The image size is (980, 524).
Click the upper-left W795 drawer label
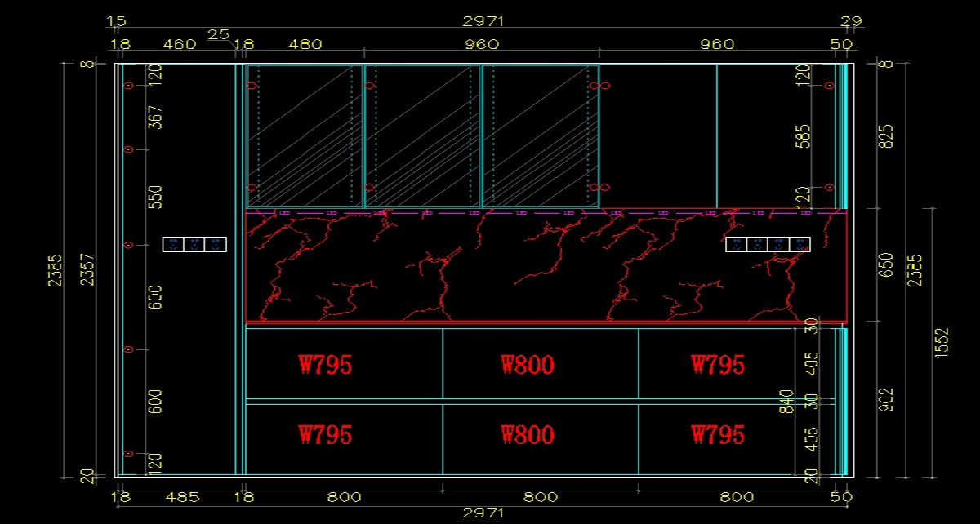tap(326, 365)
